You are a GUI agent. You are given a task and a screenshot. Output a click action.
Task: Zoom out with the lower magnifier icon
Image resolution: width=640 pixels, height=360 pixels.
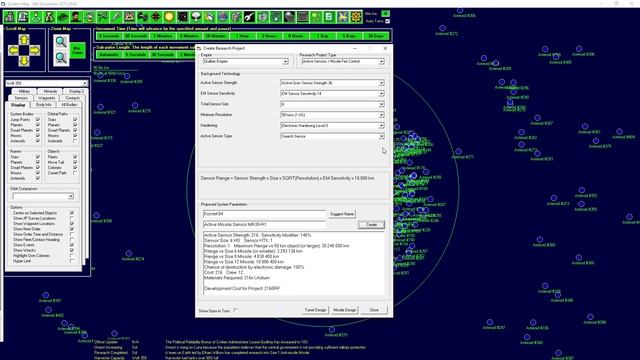(x=61, y=58)
